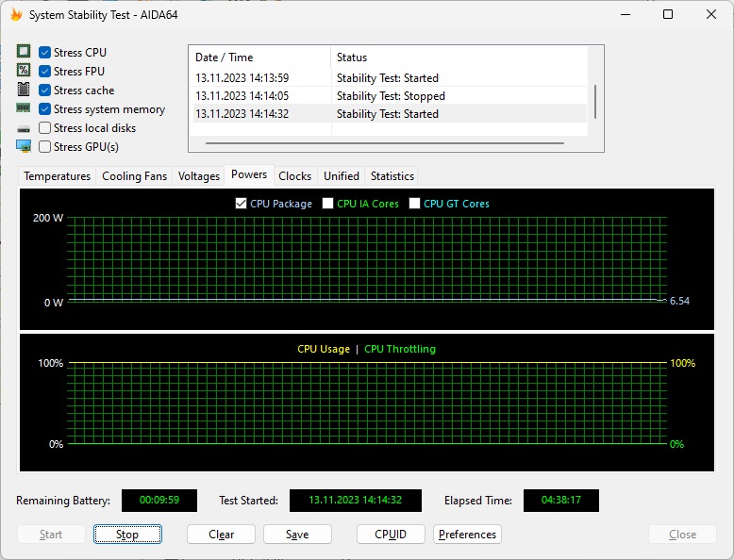Click the percent icon beside Stress FPU
734x560 pixels.
pyautogui.click(x=24, y=70)
